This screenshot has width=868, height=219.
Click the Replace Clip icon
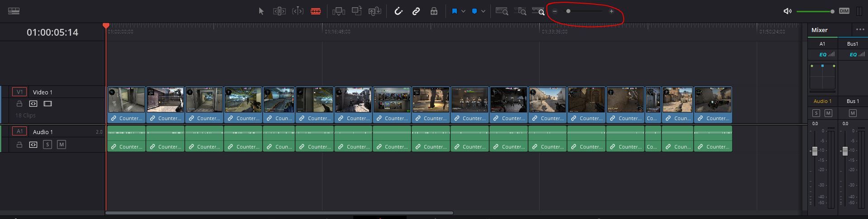(375, 11)
